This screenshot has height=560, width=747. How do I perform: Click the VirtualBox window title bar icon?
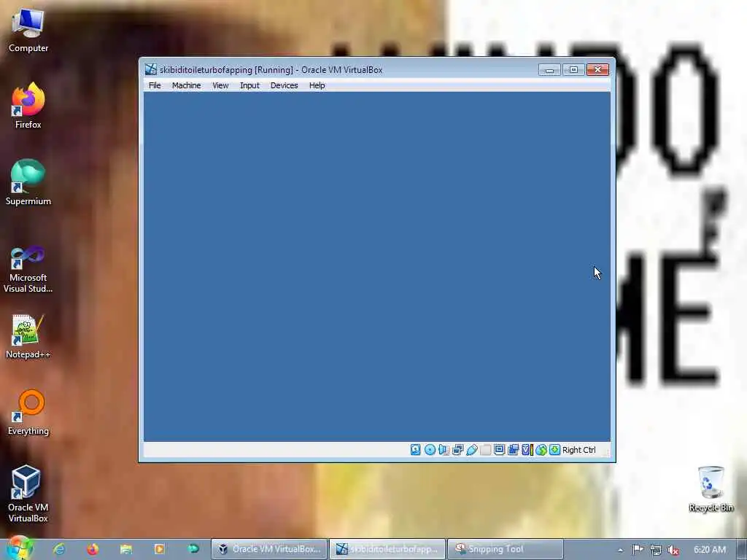pos(151,69)
